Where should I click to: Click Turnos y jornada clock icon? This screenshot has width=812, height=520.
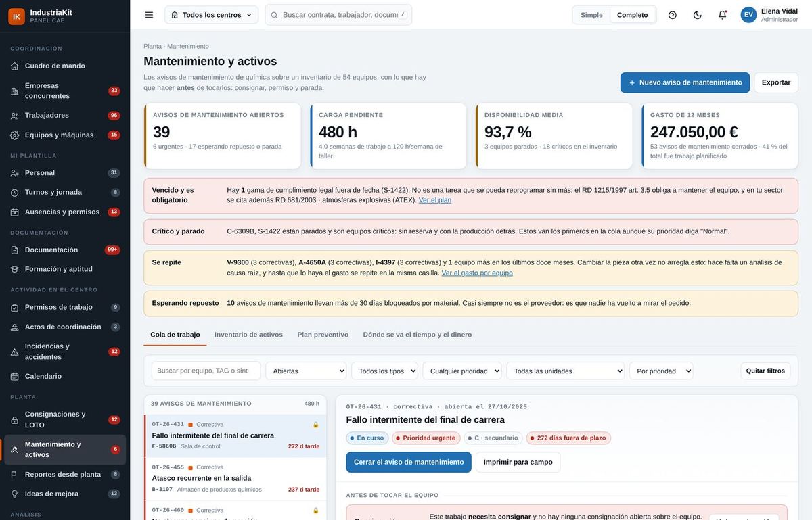[14, 193]
